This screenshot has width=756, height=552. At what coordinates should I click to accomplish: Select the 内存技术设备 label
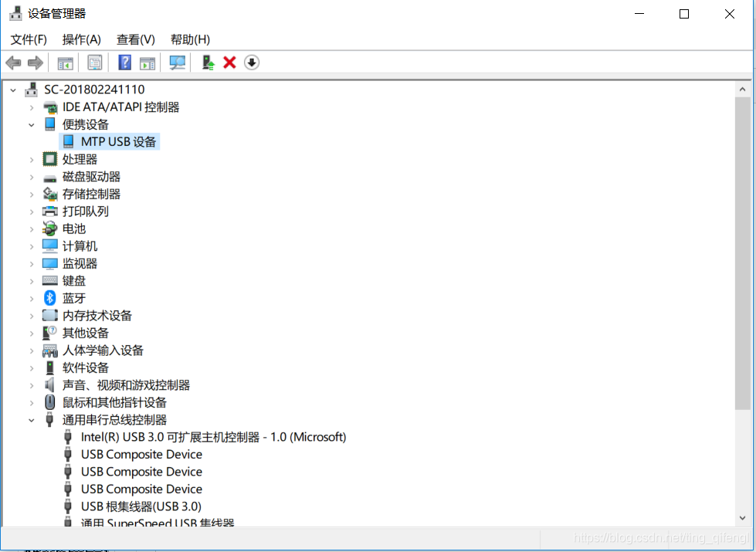click(97, 315)
